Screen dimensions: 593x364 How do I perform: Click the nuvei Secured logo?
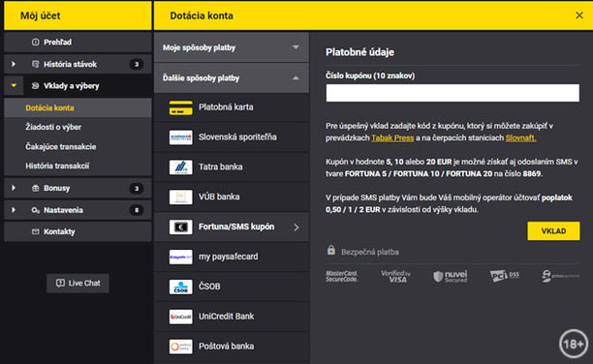(450, 276)
